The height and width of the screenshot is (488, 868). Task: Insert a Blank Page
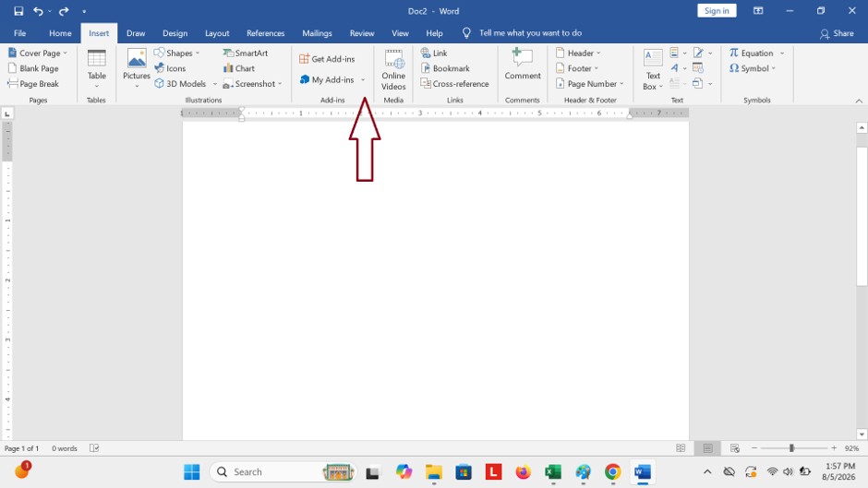click(x=33, y=68)
